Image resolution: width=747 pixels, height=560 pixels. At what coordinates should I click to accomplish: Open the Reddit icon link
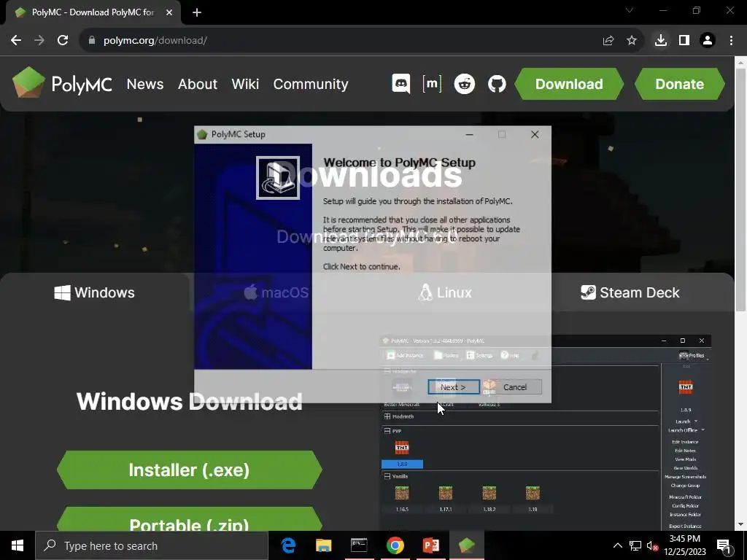464,85
